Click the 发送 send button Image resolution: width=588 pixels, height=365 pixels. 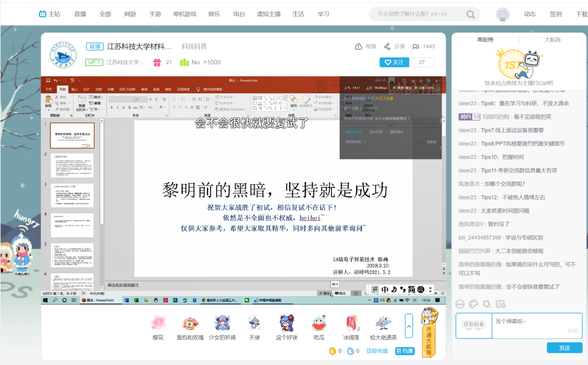pyautogui.click(x=564, y=348)
